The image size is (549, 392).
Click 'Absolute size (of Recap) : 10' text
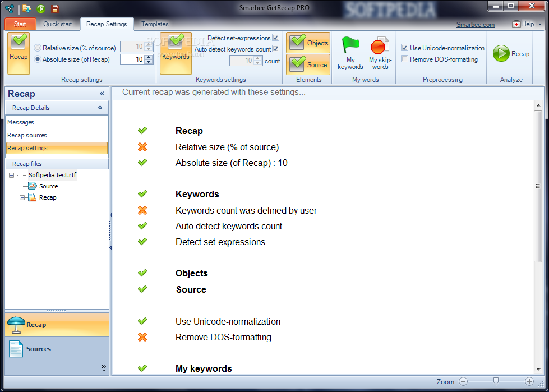232,163
